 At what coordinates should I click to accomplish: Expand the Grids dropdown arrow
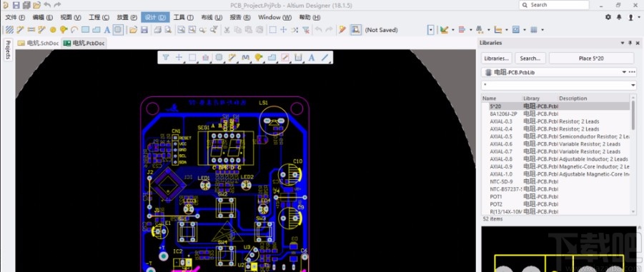543,30
